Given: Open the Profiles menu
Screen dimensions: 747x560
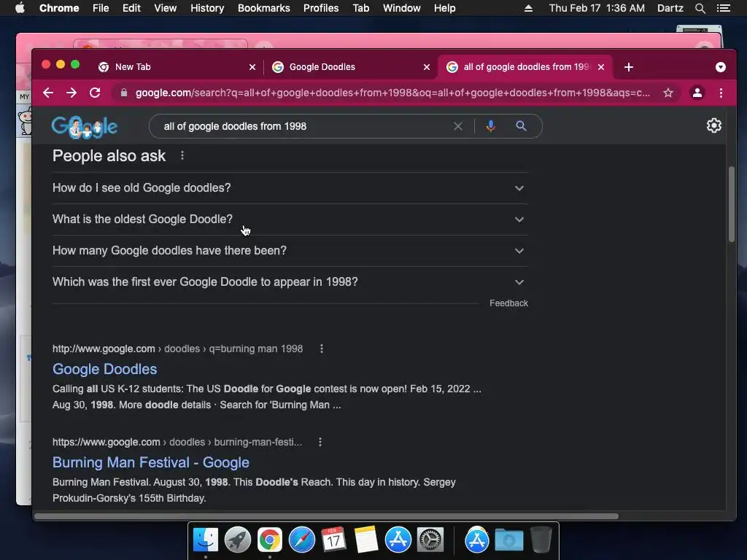Looking at the screenshot, I should click(x=321, y=8).
